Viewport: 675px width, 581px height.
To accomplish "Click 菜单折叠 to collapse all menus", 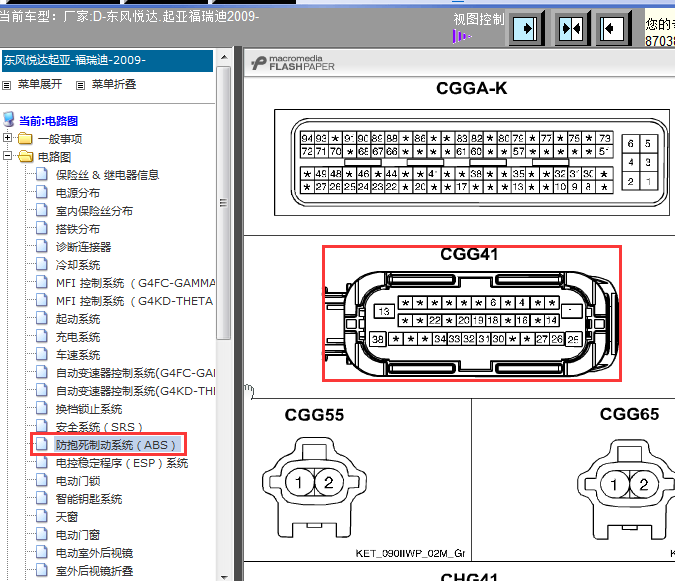I will point(114,84).
